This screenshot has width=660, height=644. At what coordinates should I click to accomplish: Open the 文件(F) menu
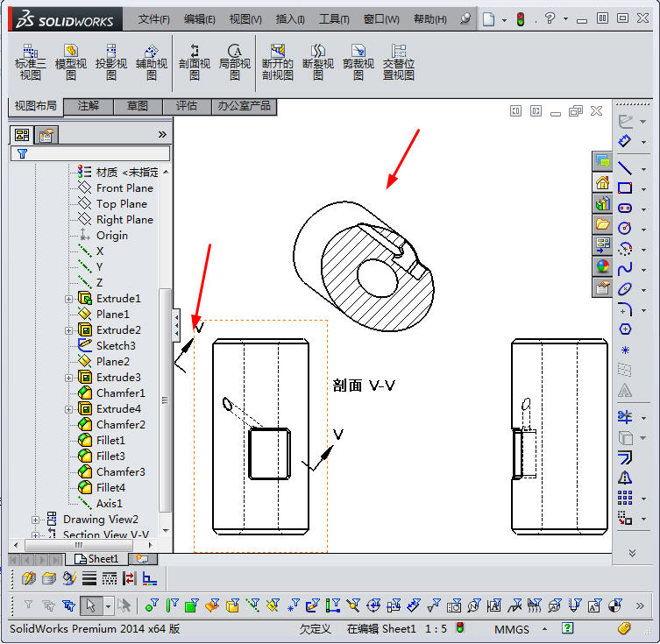click(154, 18)
